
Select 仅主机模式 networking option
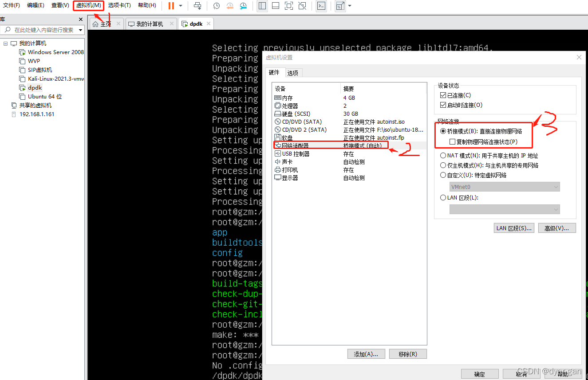coord(443,165)
